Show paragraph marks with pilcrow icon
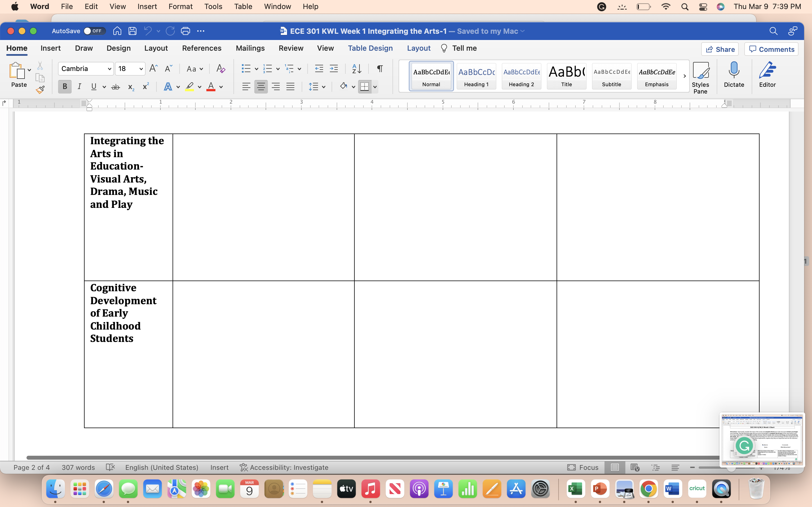Viewport: 812px width, 507px height. pyautogui.click(x=380, y=69)
